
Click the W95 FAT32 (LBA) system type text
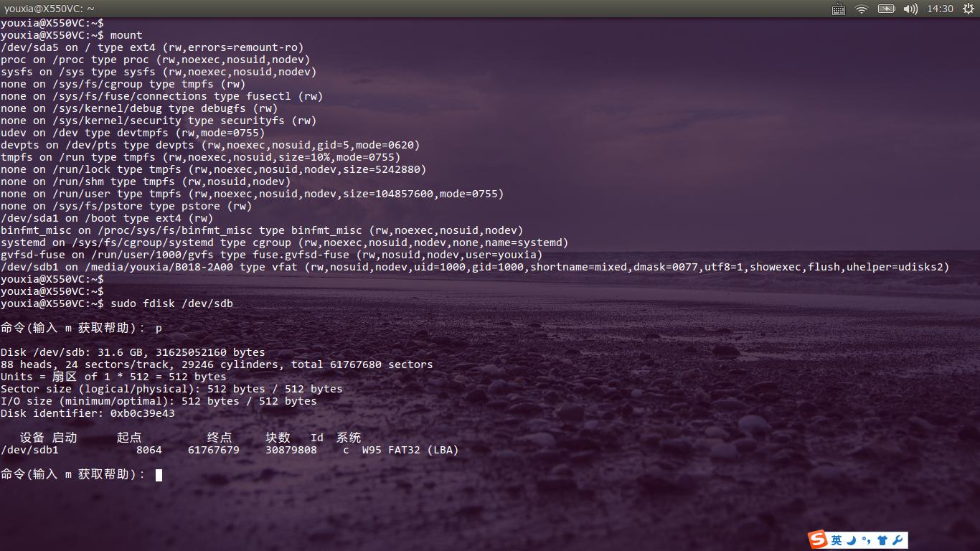point(410,451)
